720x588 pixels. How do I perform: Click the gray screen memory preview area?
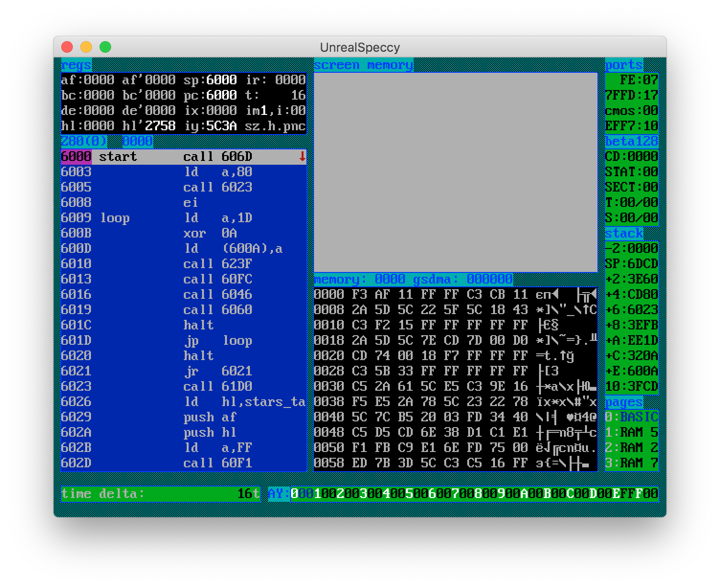coord(455,172)
